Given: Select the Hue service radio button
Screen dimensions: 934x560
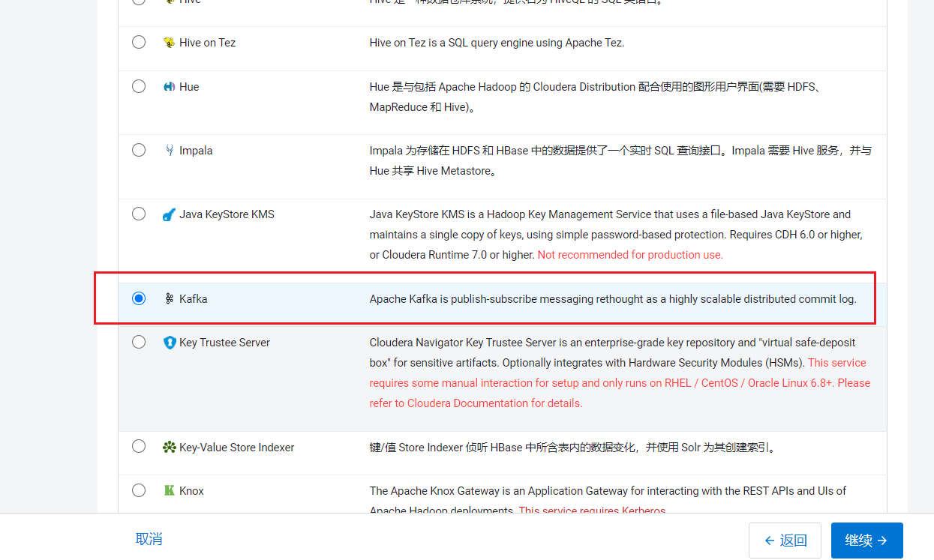Looking at the screenshot, I should tap(139, 86).
